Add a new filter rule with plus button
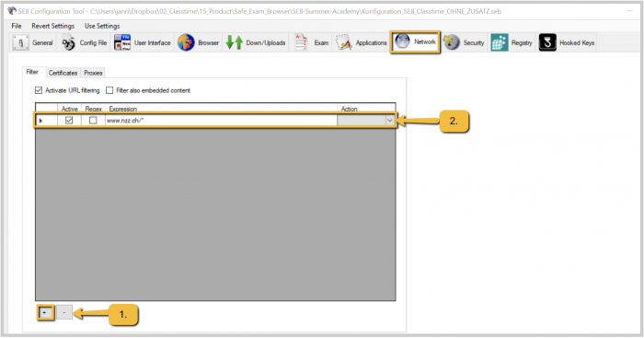The height and width of the screenshot is (338, 644). [45, 312]
